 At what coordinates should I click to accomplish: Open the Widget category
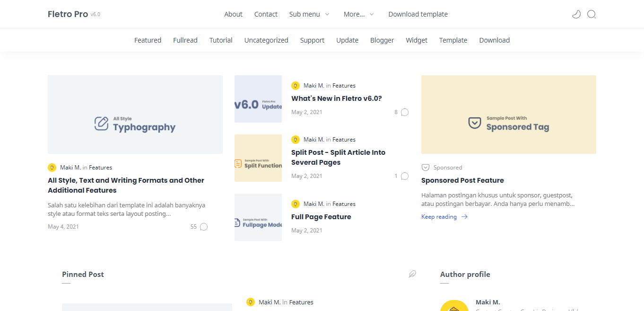(x=417, y=40)
